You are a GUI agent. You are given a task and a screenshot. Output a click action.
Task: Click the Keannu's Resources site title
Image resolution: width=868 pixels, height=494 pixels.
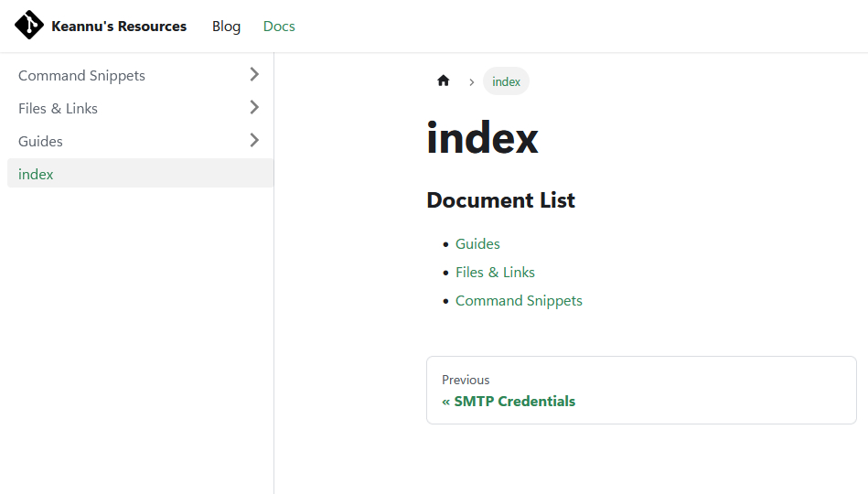[119, 27]
